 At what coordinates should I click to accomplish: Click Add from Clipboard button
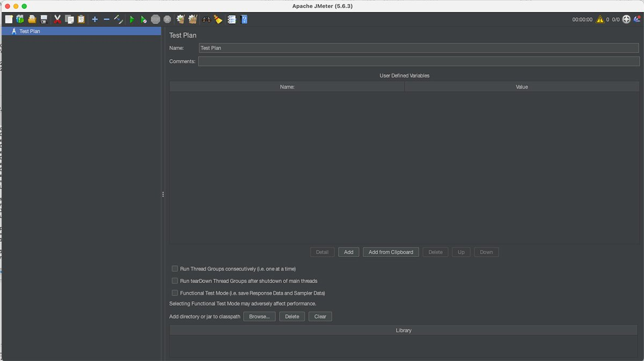[391, 252]
